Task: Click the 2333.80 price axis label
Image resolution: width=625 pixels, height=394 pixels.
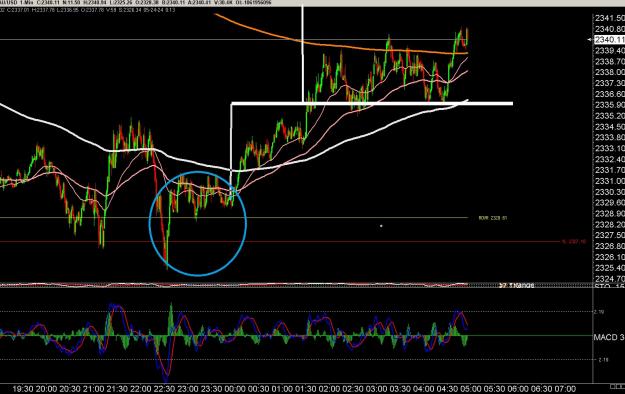Action: 609,137
